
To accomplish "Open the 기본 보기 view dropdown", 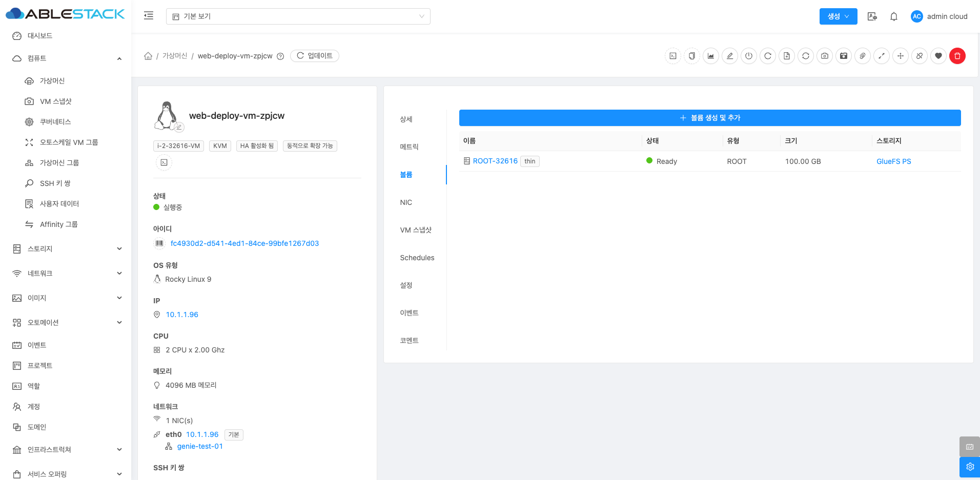I will [x=298, y=16].
